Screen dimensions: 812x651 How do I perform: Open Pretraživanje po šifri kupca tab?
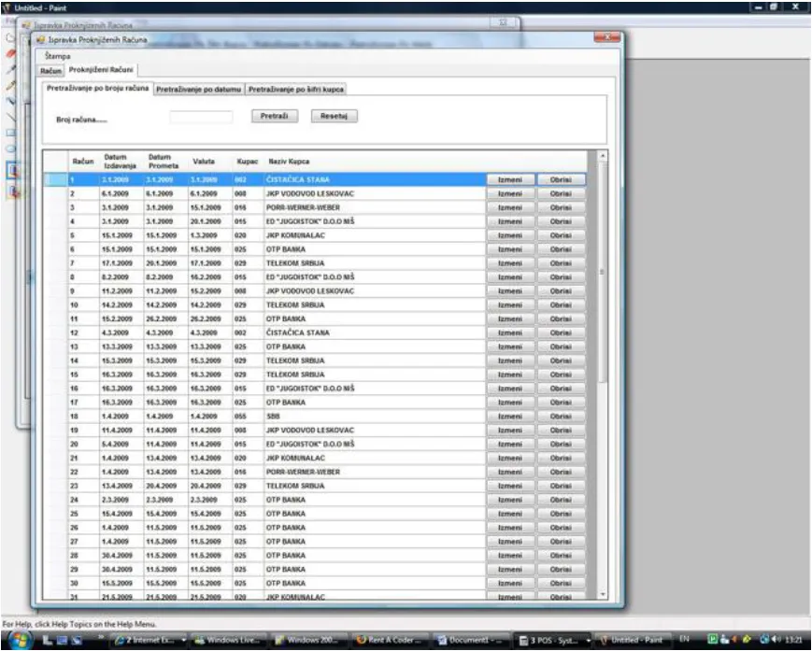tap(295, 90)
